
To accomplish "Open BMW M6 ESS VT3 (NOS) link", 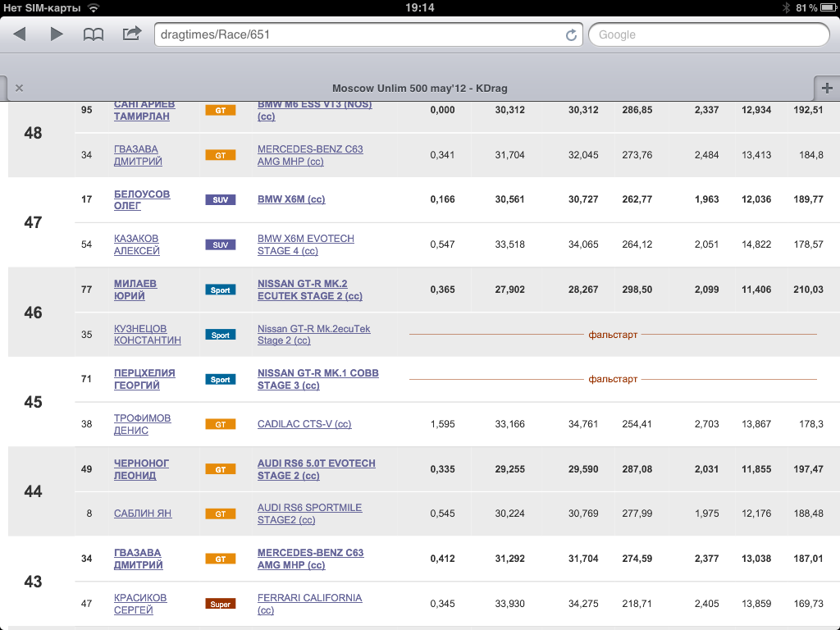I will 315,111.
